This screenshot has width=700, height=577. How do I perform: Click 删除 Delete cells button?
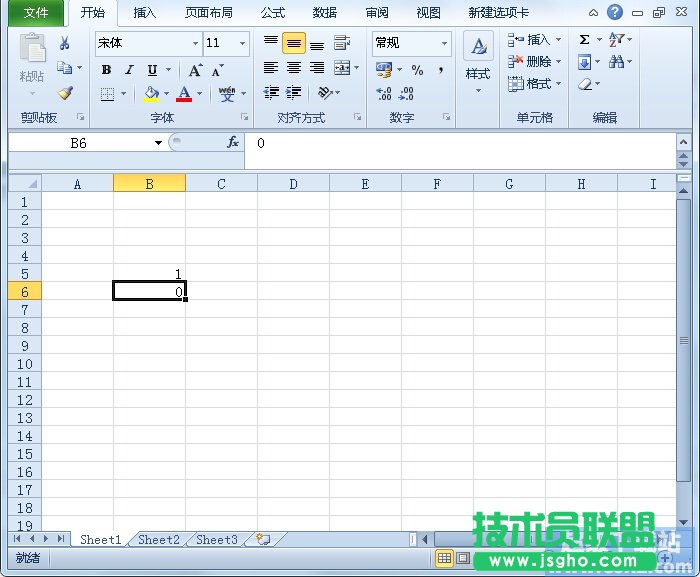535,61
